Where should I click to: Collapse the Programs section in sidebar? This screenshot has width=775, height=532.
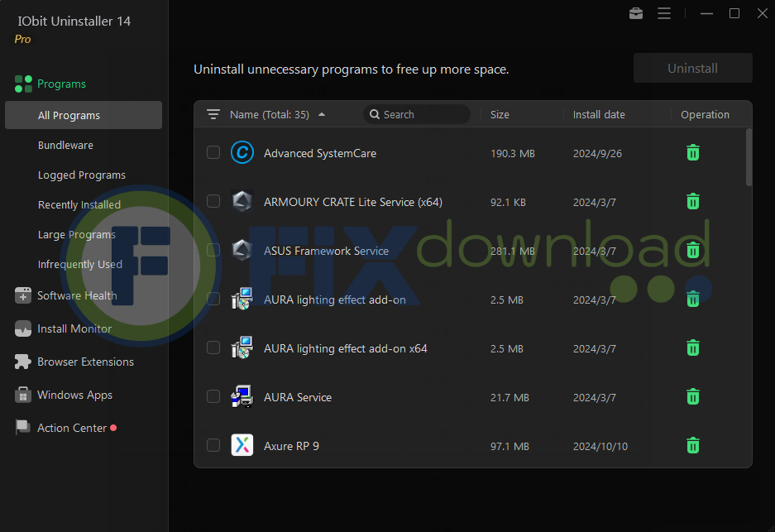point(61,84)
